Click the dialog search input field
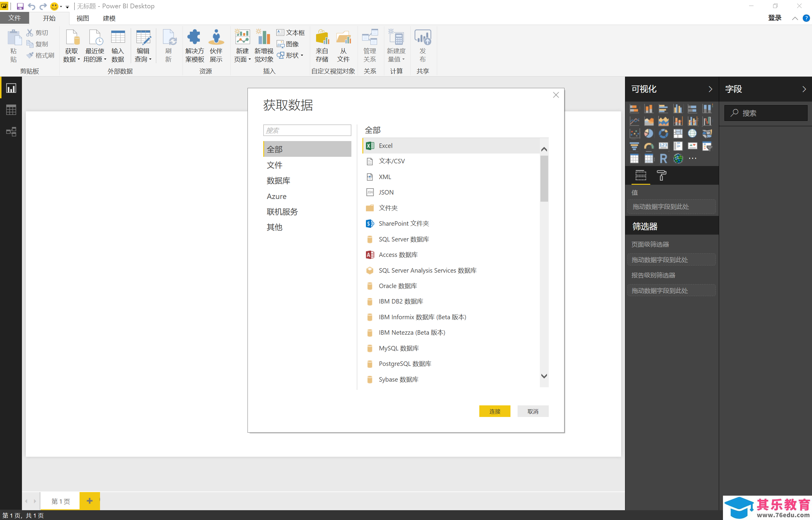 click(x=307, y=130)
